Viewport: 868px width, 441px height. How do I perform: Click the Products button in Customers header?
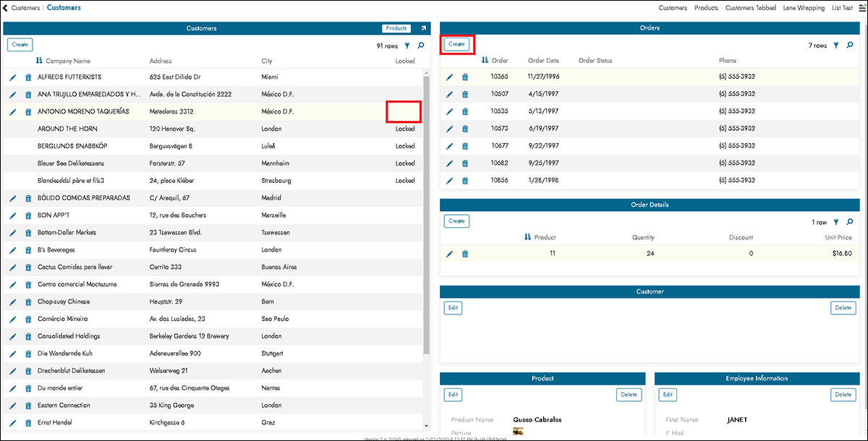pyautogui.click(x=396, y=28)
